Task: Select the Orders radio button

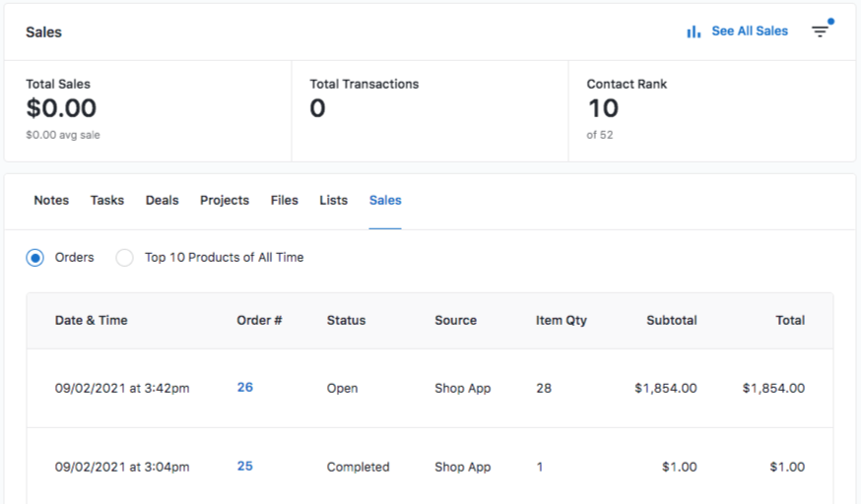Action: click(x=35, y=258)
